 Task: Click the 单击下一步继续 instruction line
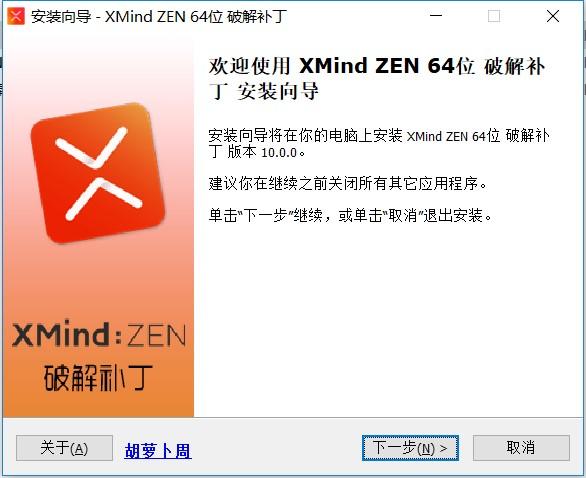[350, 216]
